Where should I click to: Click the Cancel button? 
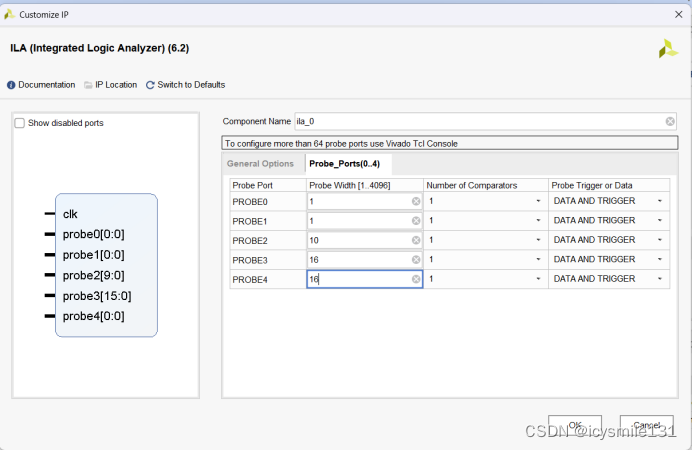[647, 425]
